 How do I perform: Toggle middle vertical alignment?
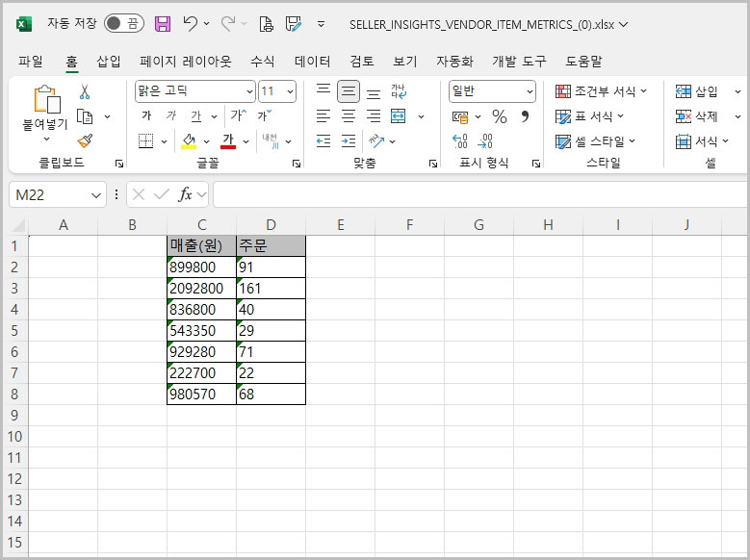pos(349,90)
